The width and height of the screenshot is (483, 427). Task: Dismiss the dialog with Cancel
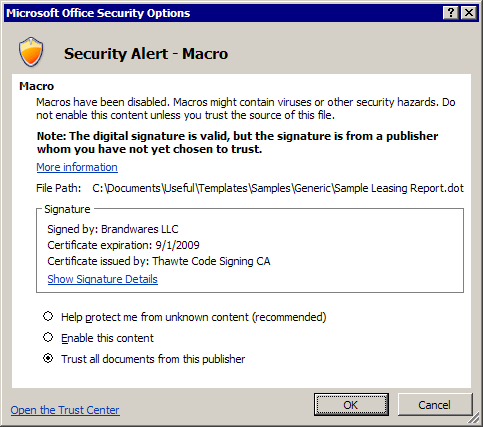[435, 405]
